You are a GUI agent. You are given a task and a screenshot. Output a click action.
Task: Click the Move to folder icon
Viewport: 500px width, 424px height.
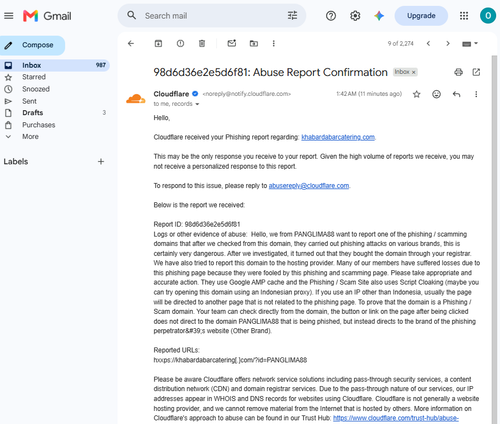[x=254, y=43]
